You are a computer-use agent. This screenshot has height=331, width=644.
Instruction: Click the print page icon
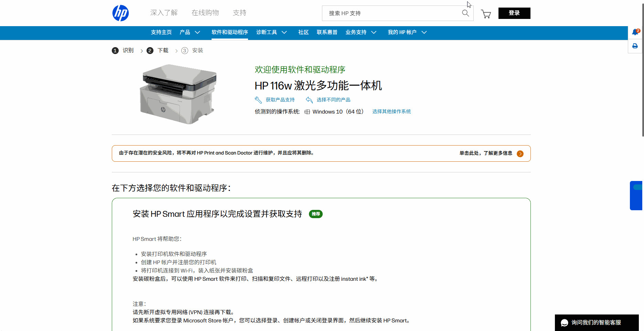(635, 46)
